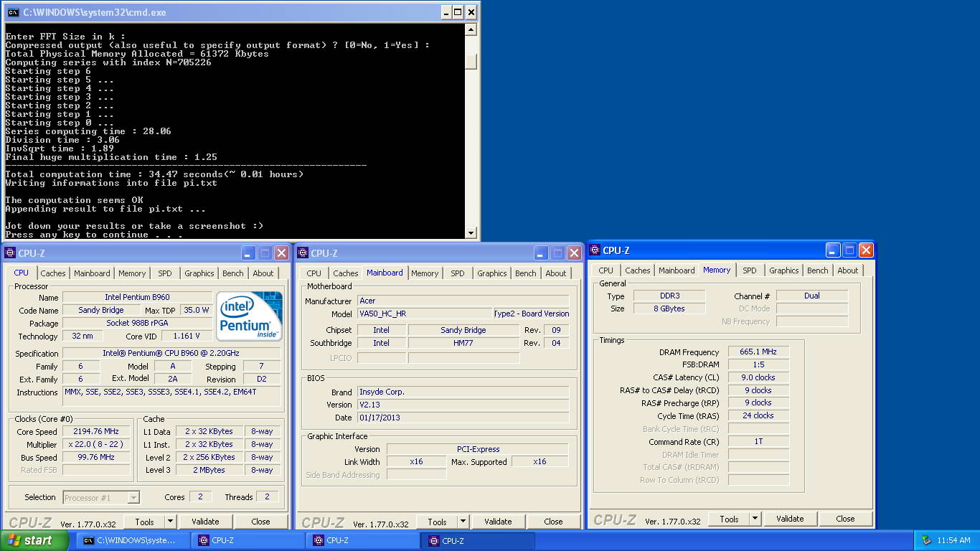Switch to SPD tab in CPU window
The height and width of the screenshot is (551, 980).
pyautogui.click(x=165, y=273)
